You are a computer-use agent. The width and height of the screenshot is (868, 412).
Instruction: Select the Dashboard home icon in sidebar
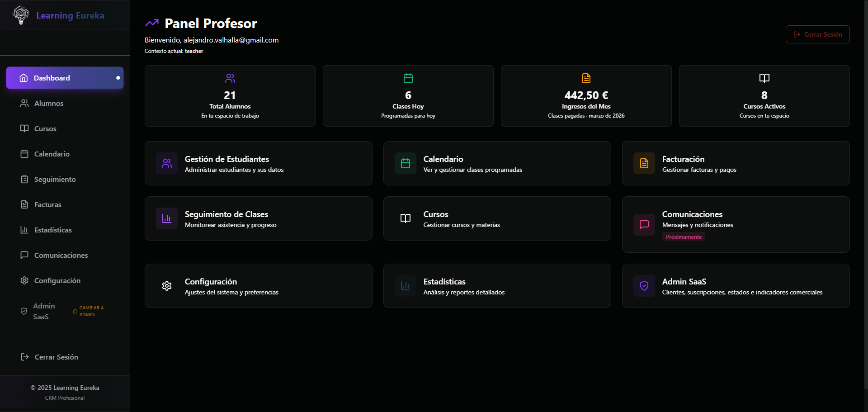click(24, 78)
